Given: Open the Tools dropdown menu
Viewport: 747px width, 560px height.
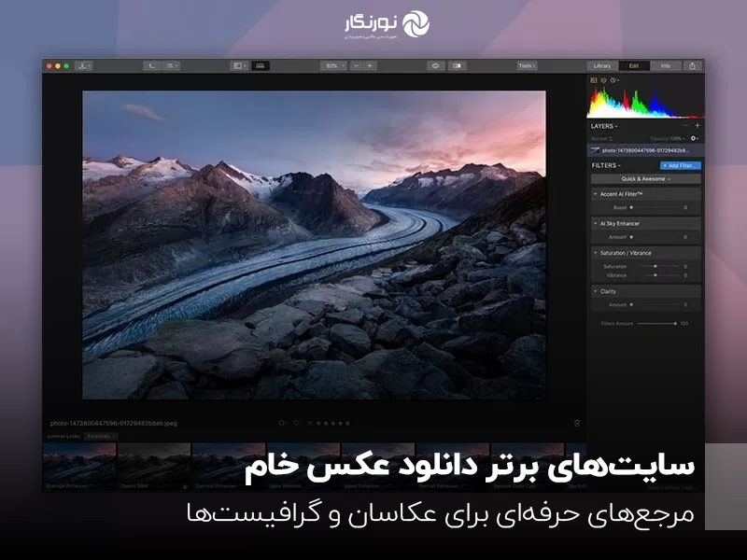Looking at the screenshot, I should (527, 65).
